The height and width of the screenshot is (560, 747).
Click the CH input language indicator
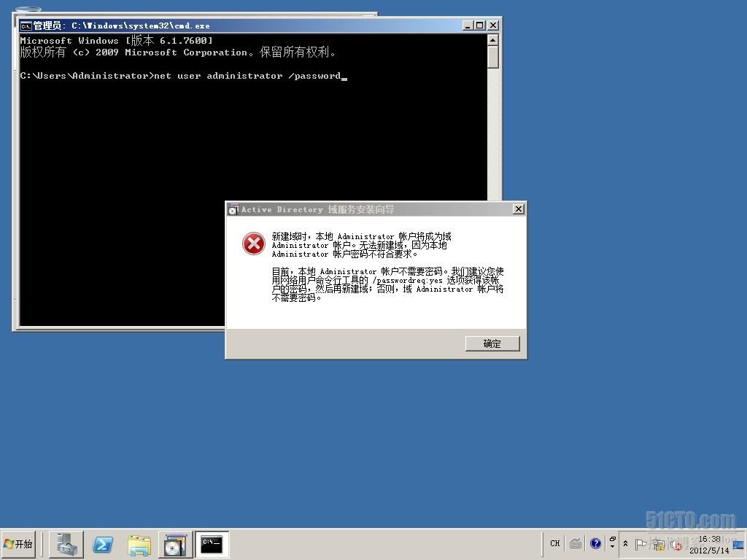[554, 543]
